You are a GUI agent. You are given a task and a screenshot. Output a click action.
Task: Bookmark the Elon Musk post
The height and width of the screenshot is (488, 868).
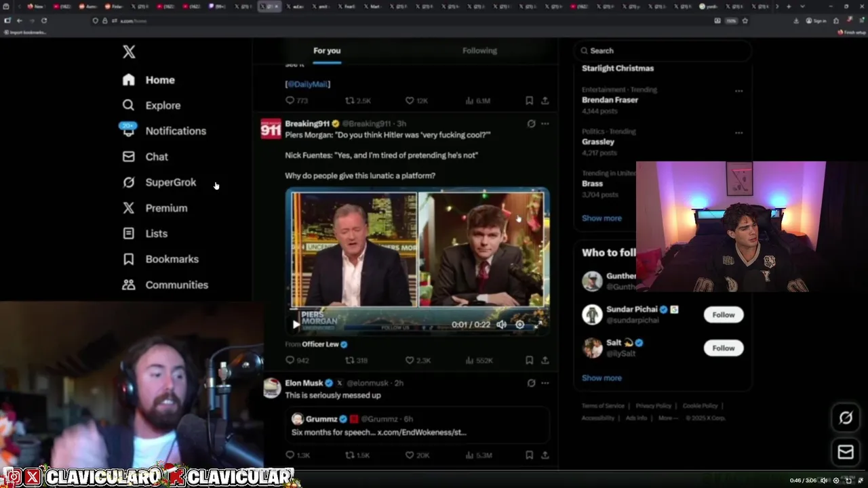pyautogui.click(x=529, y=455)
